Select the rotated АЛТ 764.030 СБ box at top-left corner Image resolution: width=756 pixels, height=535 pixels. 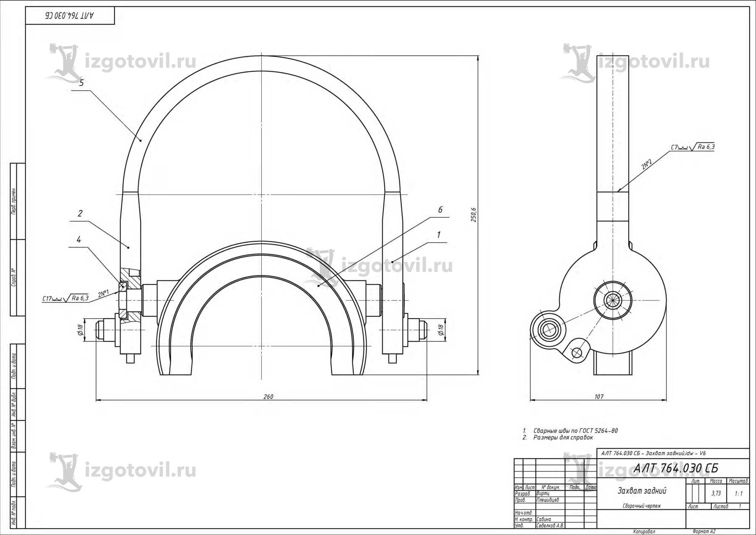[x=70, y=16]
